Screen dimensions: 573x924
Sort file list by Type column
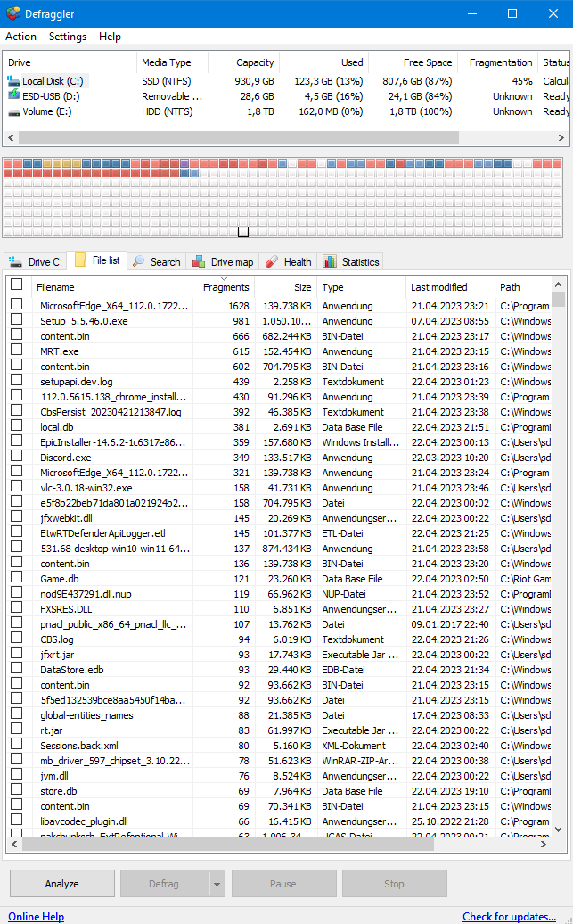pos(362,287)
